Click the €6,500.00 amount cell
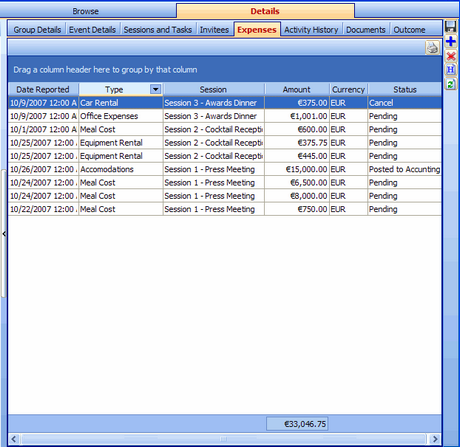460x447 pixels. (297, 183)
